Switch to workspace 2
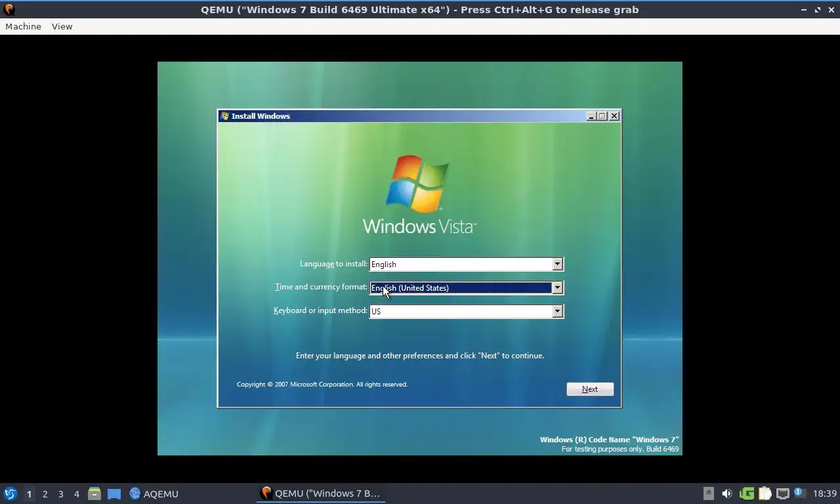The width and height of the screenshot is (840, 504). click(x=45, y=493)
